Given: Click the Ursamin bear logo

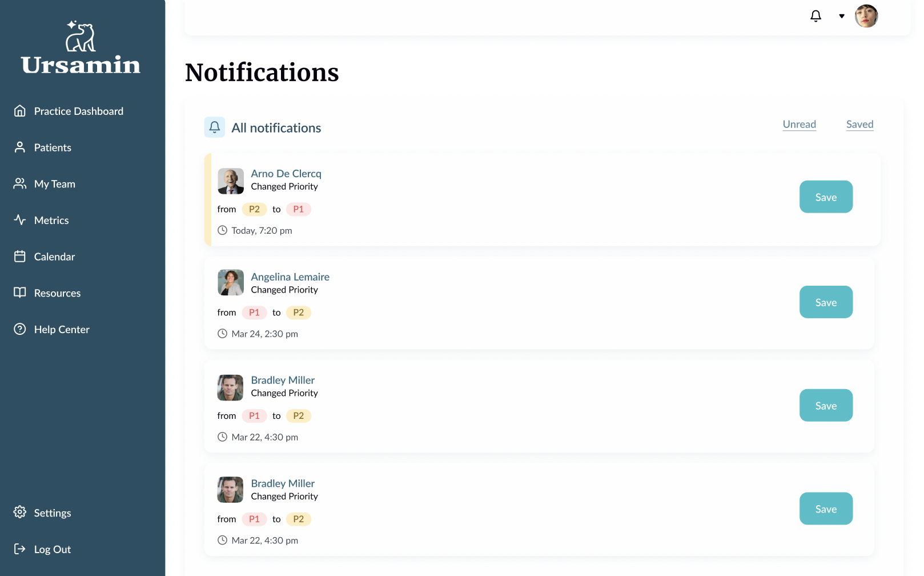Looking at the screenshot, I should [x=81, y=37].
